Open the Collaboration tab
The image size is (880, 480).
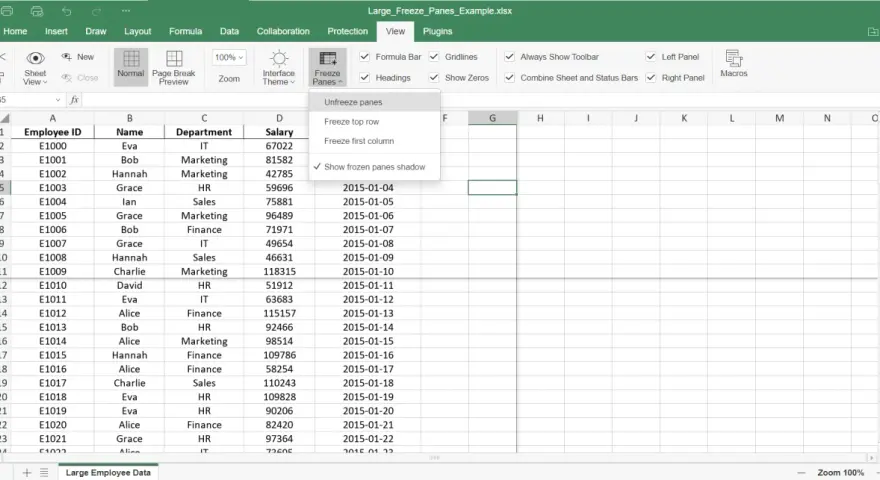tap(283, 31)
